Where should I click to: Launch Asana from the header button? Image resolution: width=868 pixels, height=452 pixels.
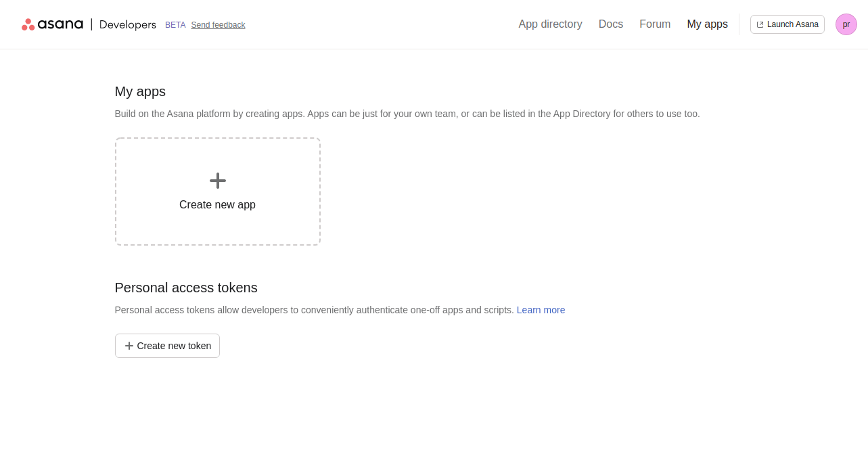pos(787,24)
